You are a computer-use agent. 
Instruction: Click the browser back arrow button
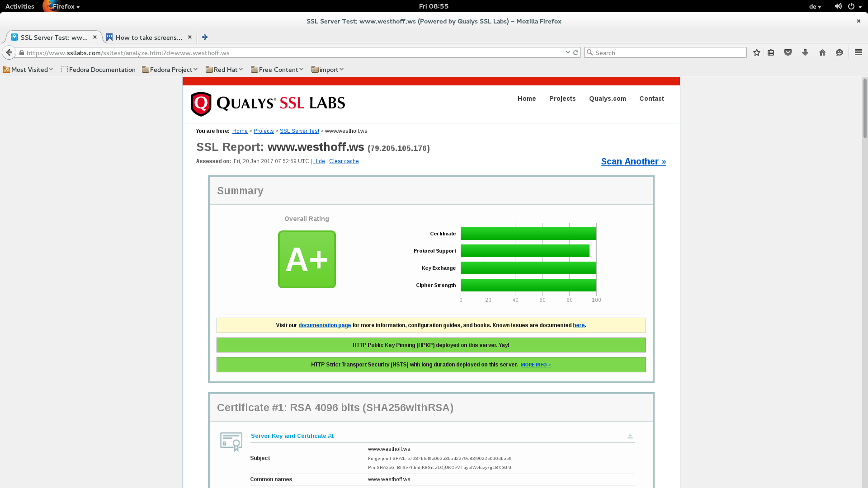[x=9, y=52]
